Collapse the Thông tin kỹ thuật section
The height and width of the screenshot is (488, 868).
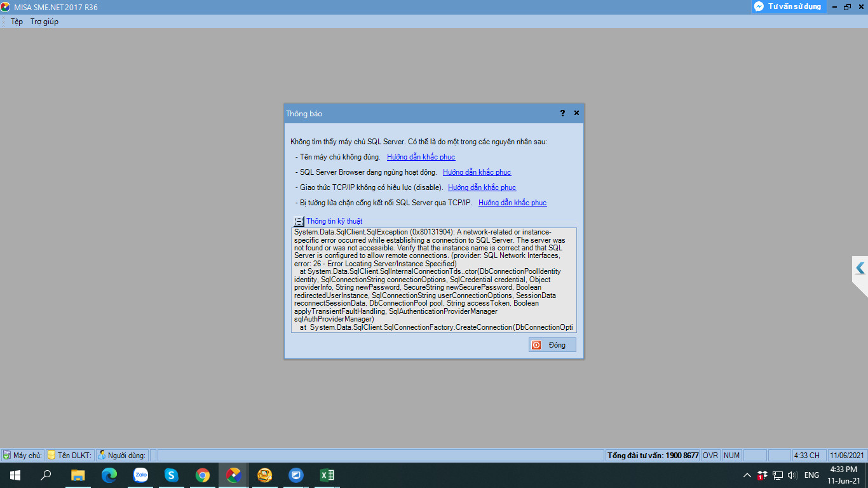[299, 221]
